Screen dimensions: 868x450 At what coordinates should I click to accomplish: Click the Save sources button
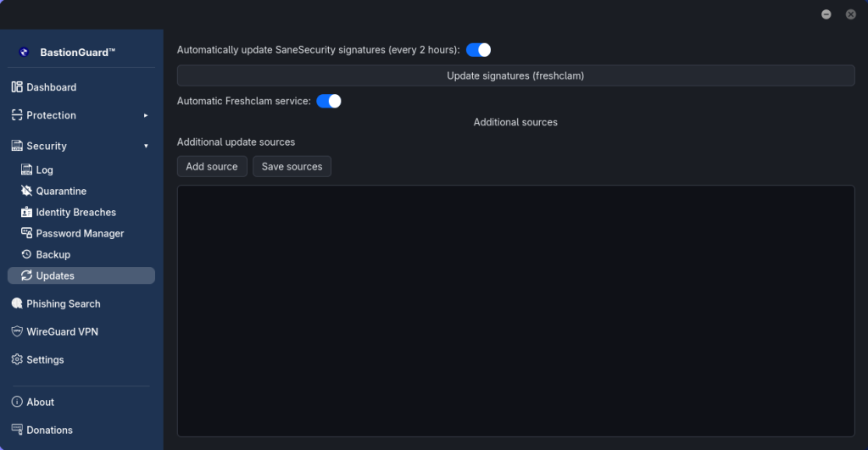[x=292, y=167]
